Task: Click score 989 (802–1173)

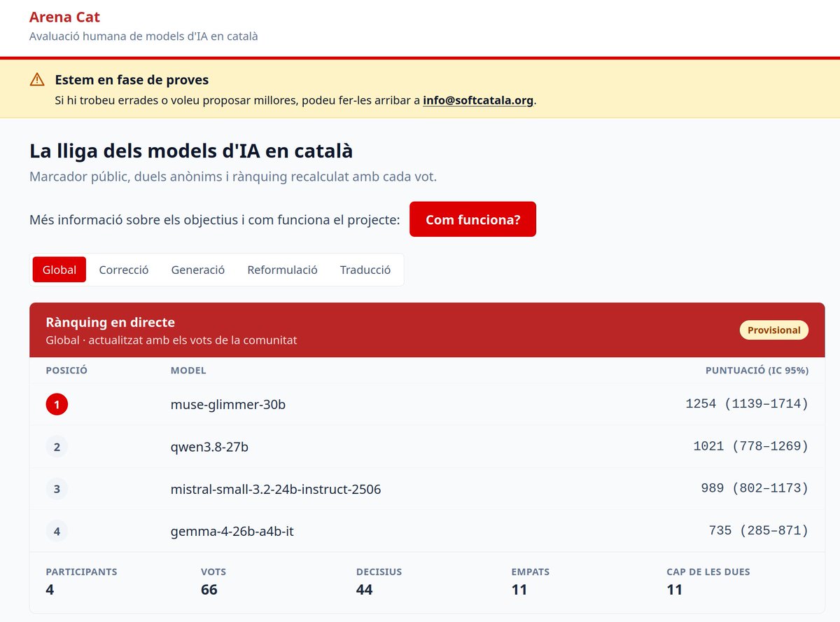Action: pos(755,488)
